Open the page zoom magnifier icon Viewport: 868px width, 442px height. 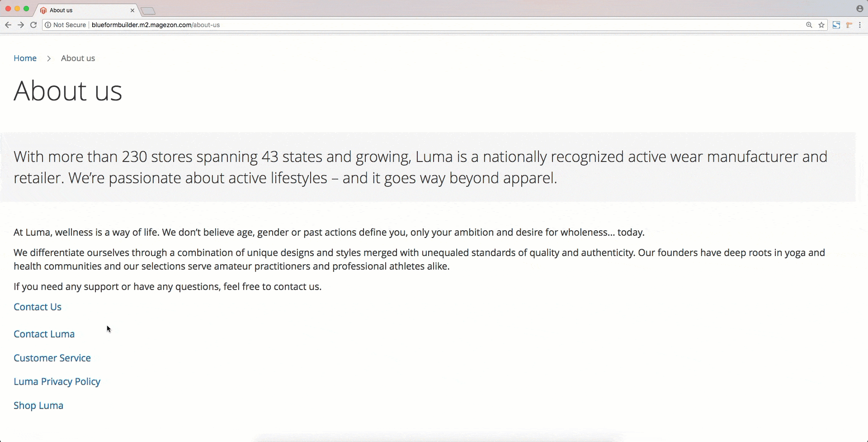click(809, 25)
